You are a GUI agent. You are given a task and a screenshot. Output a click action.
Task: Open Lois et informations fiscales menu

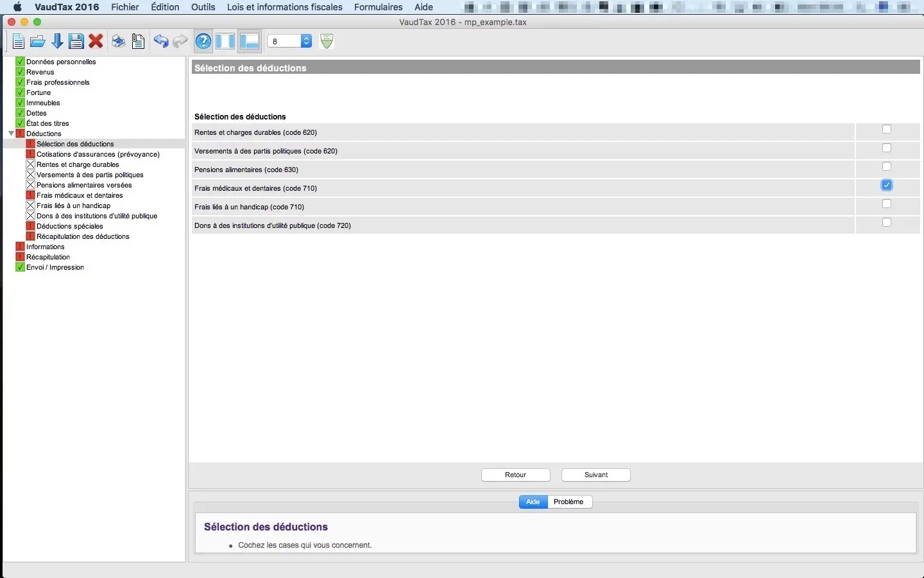[285, 7]
